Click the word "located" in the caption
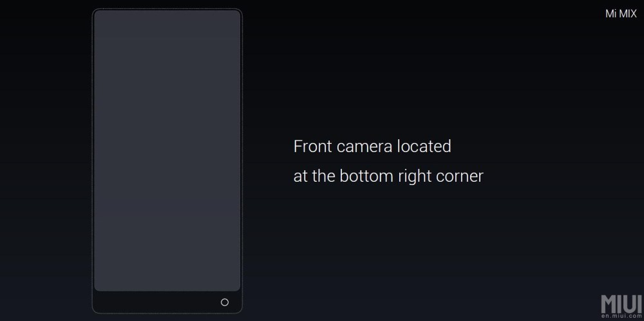The height and width of the screenshot is (321, 644). 424,146
